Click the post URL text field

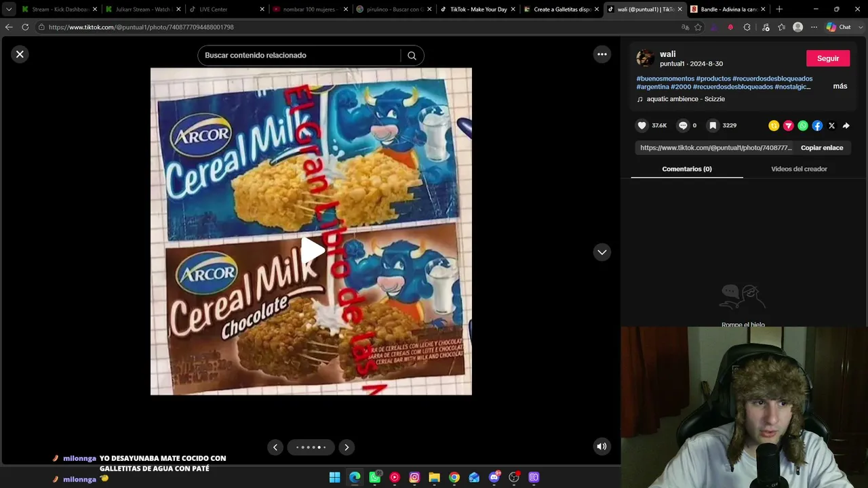point(715,148)
